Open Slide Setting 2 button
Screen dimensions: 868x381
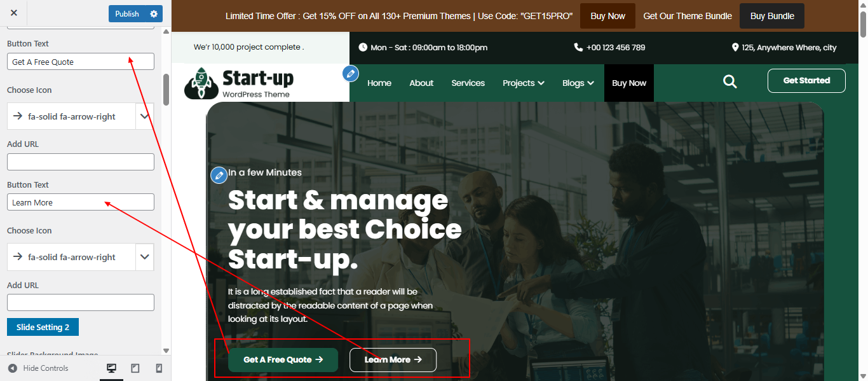(x=43, y=327)
